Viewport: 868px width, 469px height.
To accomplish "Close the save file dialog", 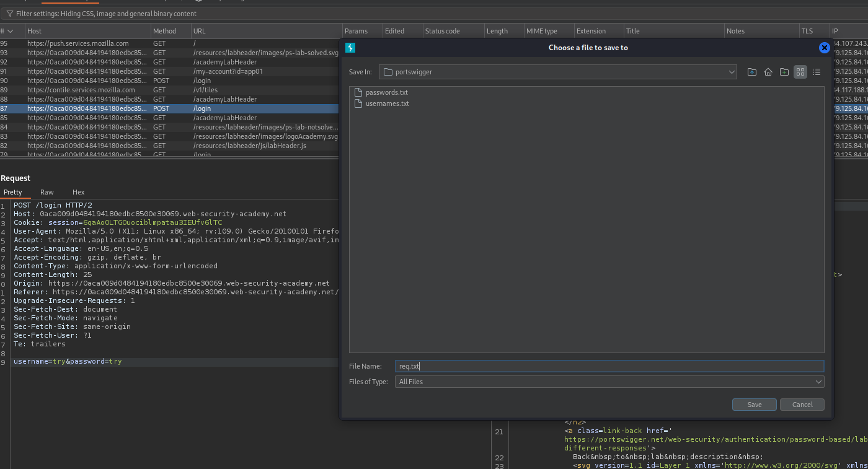I will (824, 48).
